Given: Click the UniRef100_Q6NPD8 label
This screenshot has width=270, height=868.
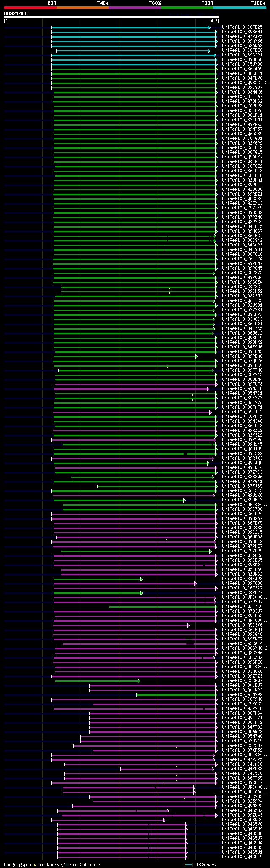Looking at the screenshot, I should (242, 537).
